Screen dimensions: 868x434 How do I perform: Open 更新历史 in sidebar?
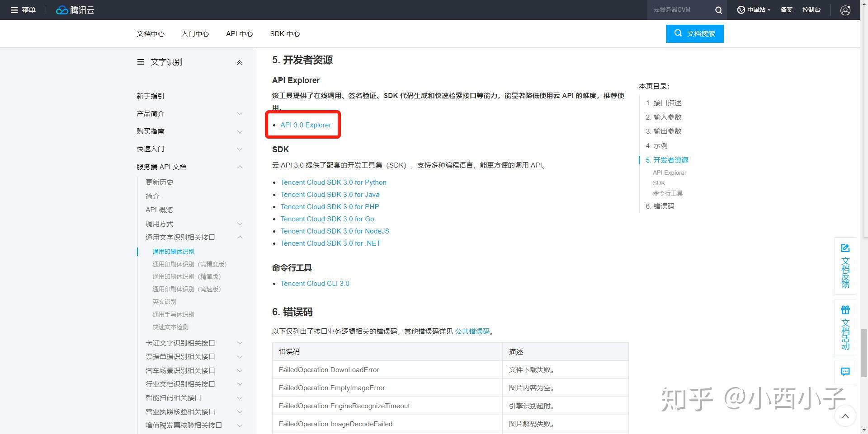pyautogui.click(x=160, y=182)
